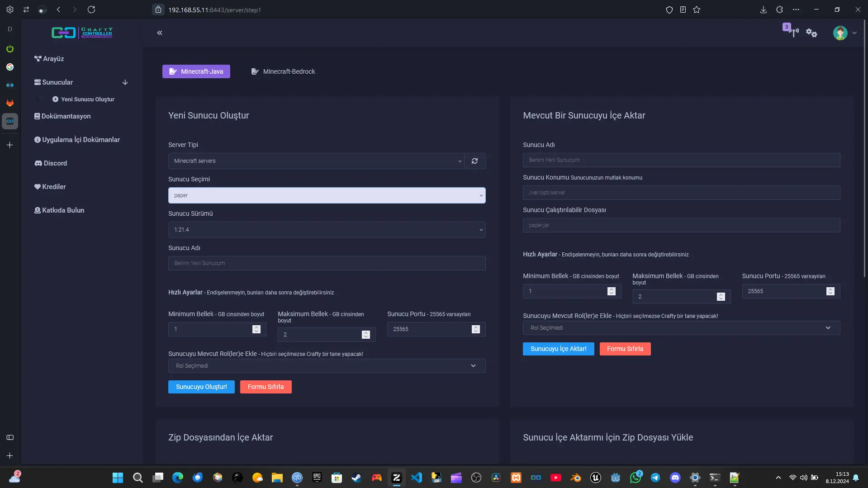Click the browser address bar URL
The image size is (868, 488).
click(x=214, y=10)
